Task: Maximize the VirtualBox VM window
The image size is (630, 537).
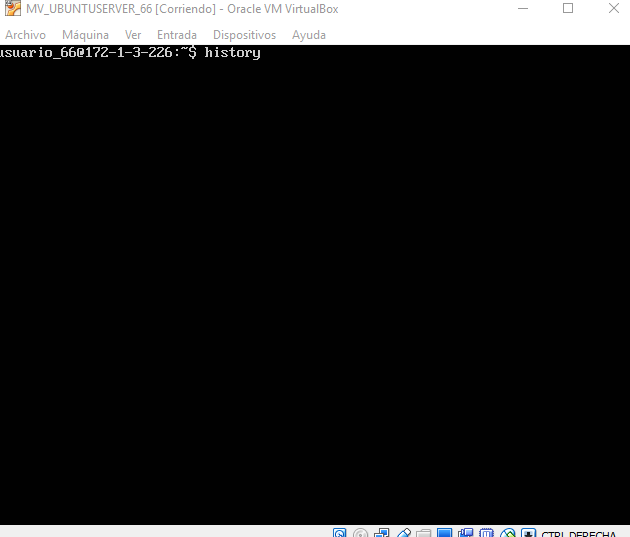Action: tap(568, 9)
